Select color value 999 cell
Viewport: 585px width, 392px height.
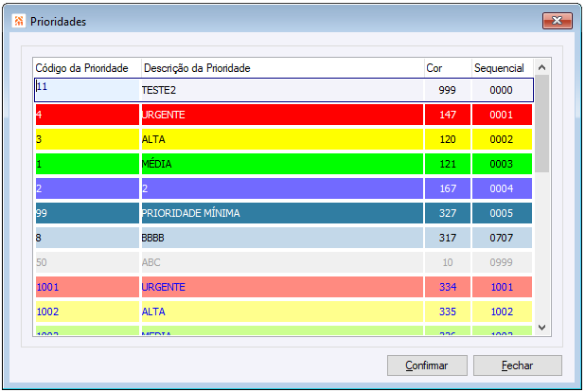[448, 90]
